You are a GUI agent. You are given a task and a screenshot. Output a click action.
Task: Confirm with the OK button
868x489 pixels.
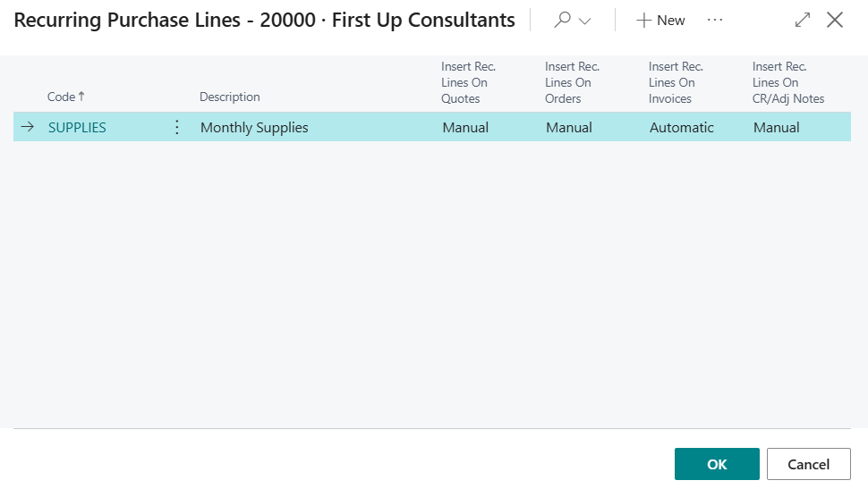717,464
